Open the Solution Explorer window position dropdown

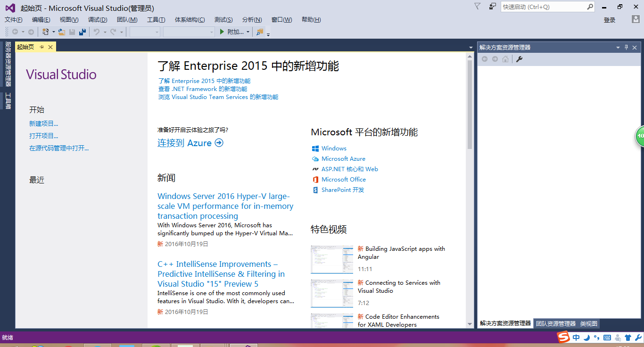click(618, 48)
